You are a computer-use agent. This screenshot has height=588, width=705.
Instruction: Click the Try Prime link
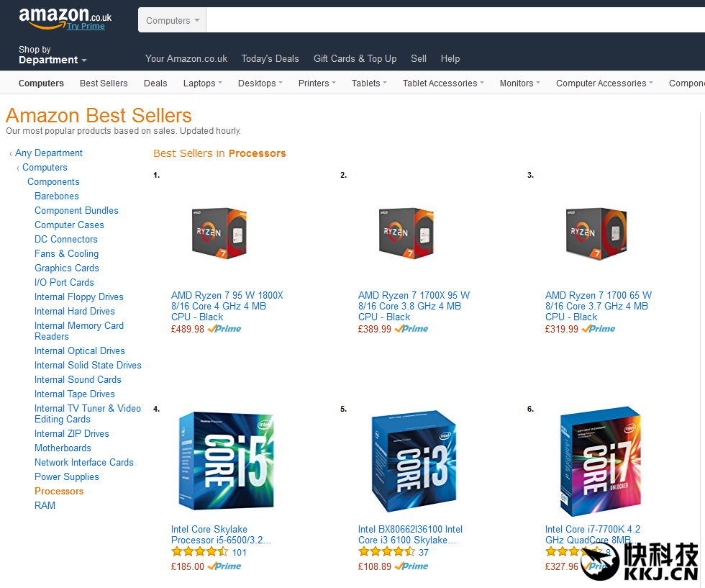click(86, 26)
